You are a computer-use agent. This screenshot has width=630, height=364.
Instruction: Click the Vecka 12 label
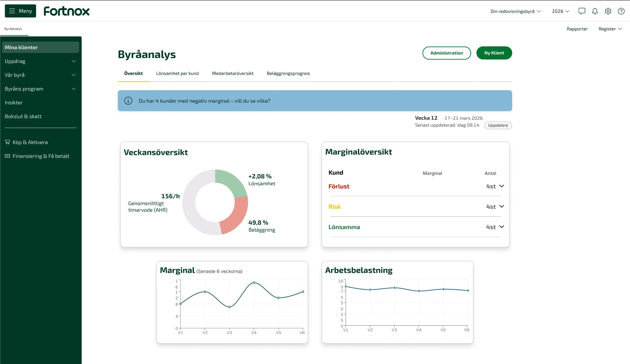point(426,118)
